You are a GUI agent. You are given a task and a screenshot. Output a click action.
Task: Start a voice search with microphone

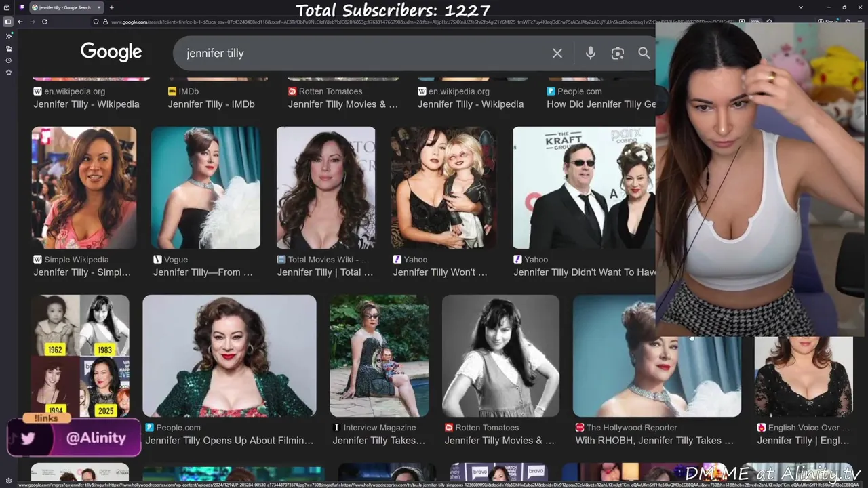tap(591, 53)
